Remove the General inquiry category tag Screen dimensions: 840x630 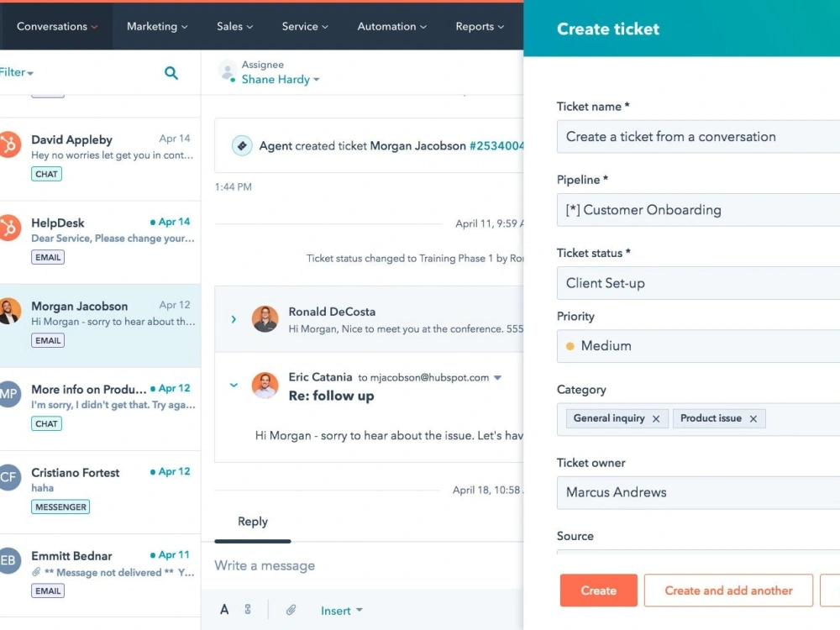[656, 419]
